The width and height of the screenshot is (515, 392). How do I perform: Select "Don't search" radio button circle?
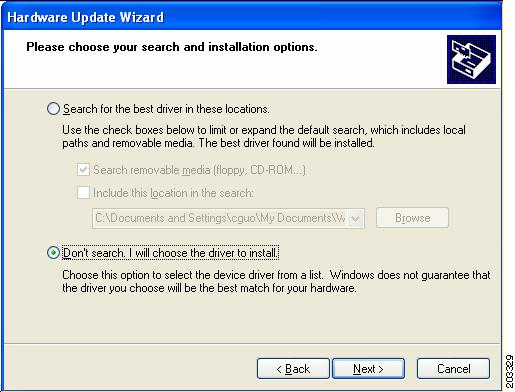click(x=53, y=253)
